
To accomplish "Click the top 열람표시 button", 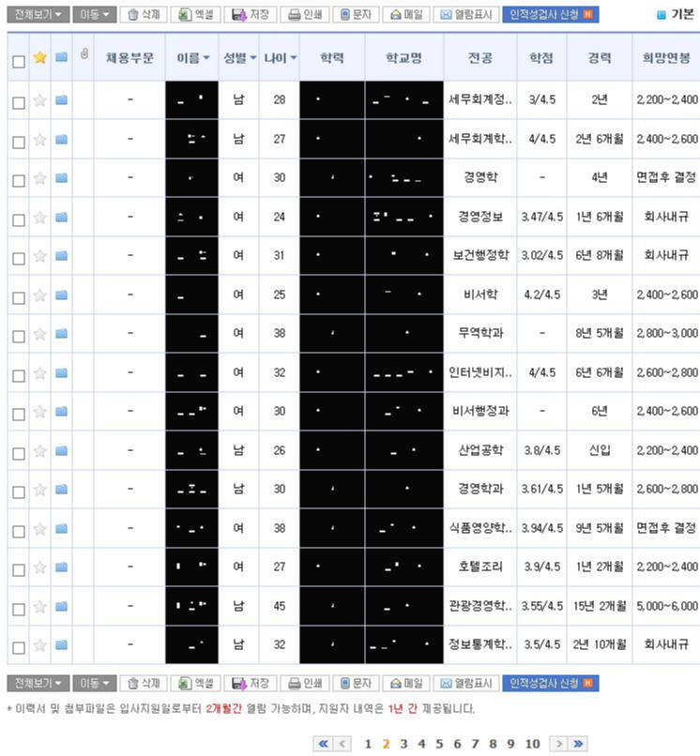I will [x=466, y=14].
